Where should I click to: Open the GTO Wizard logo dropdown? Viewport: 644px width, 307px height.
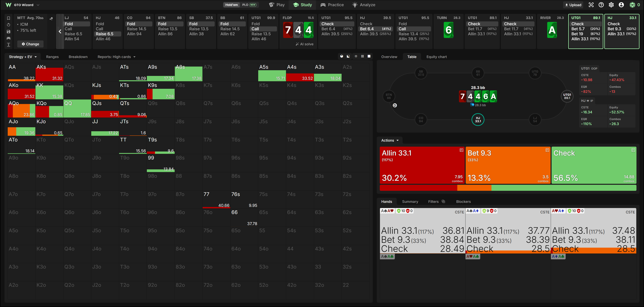click(22, 5)
